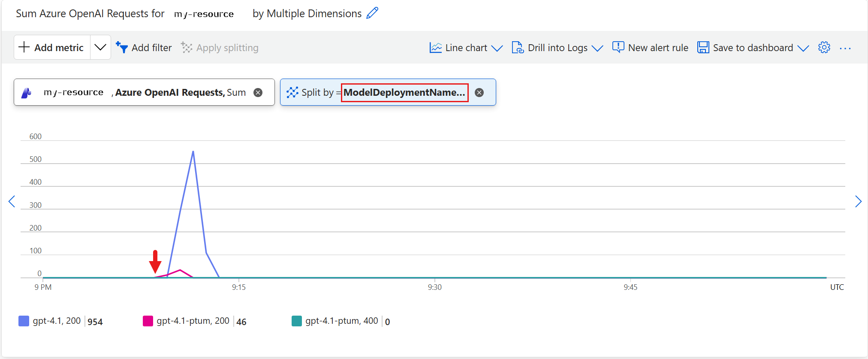Click the chart title text
Screen dimensions: 868x359
189,13
